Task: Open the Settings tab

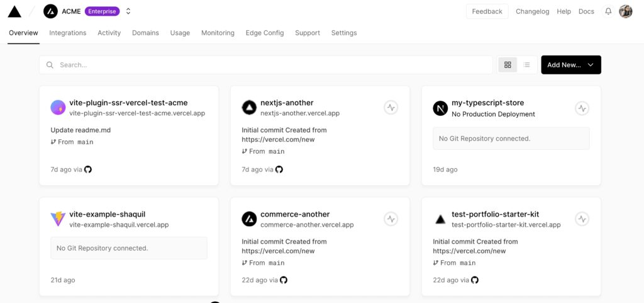Action: tap(344, 33)
